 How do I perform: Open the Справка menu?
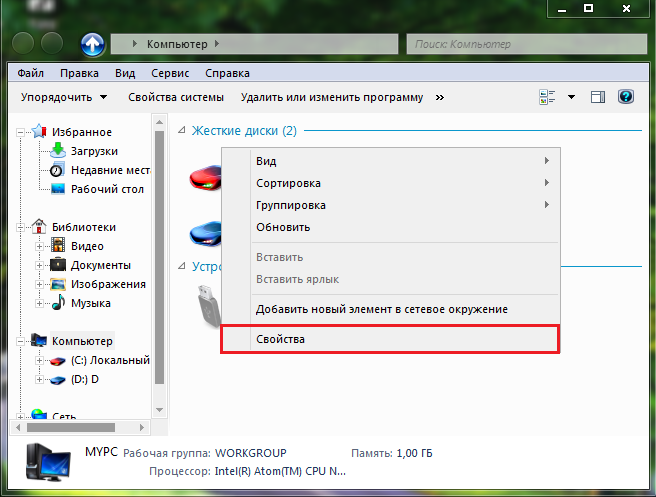(227, 73)
